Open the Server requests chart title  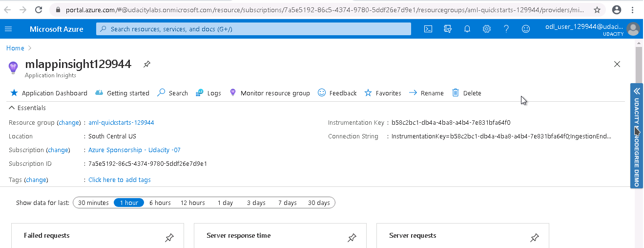[x=413, y=236]
